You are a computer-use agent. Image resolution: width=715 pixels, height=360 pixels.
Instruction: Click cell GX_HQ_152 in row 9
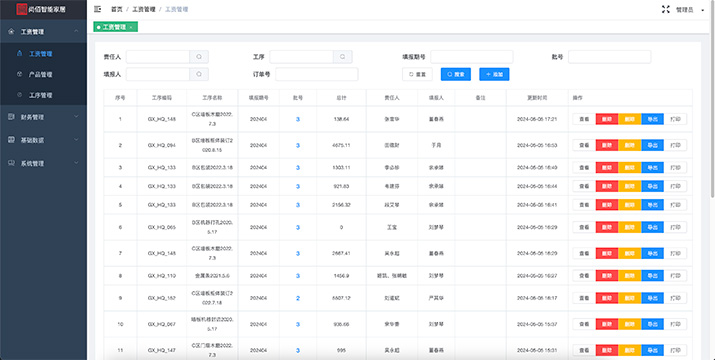pyautogui.click(x=162, y=298)
